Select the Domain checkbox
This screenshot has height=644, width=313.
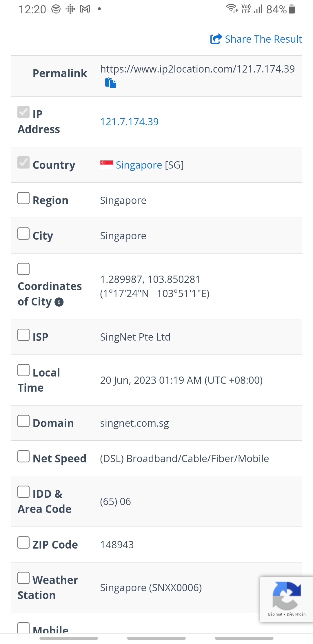click(23, 421)
